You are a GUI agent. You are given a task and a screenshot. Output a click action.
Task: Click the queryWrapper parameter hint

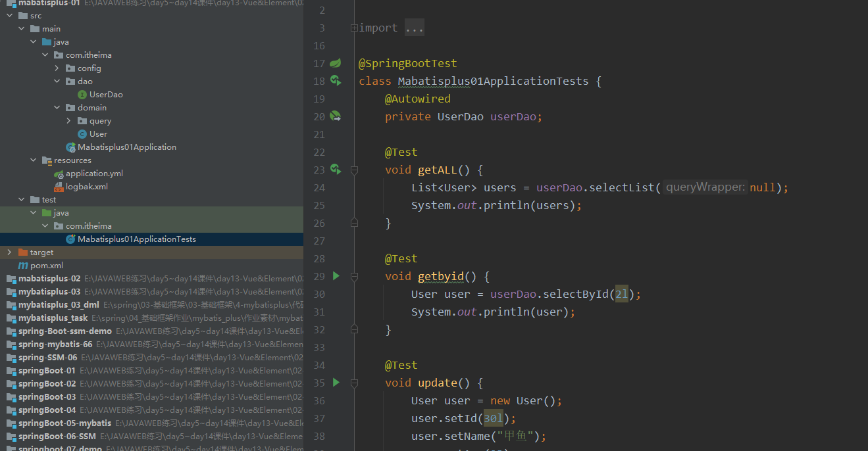(x=705, y=188)
